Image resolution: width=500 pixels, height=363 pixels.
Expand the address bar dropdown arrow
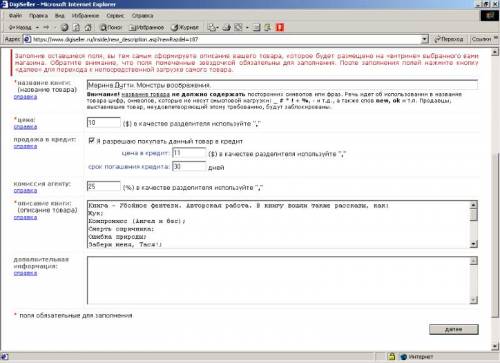(x=424, y=39)
